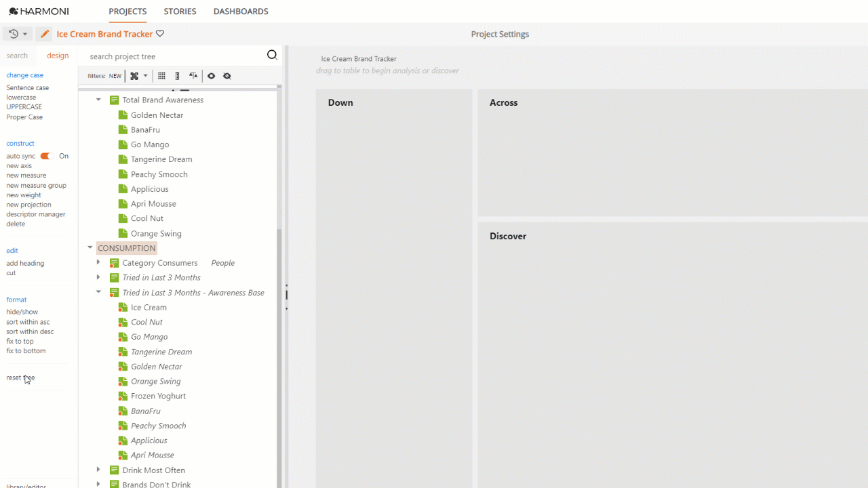This screenshot has width=868, height=488.
Task: Click add heading
Action: 25,263
